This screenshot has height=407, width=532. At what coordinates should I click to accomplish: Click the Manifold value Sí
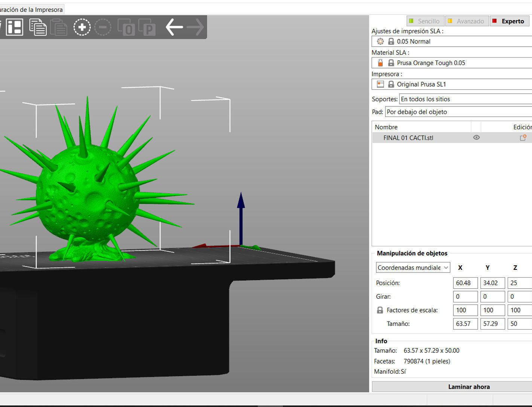(403, 371)
